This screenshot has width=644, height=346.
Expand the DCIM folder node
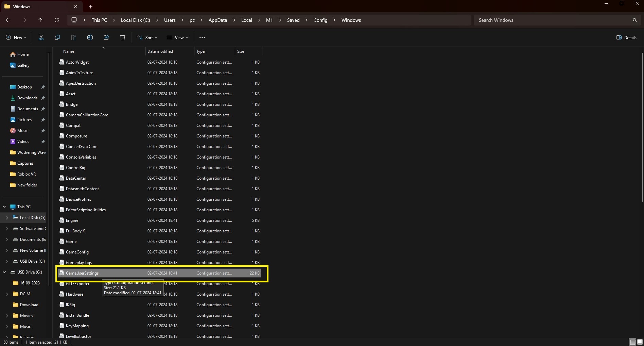(x=7, y=294)
